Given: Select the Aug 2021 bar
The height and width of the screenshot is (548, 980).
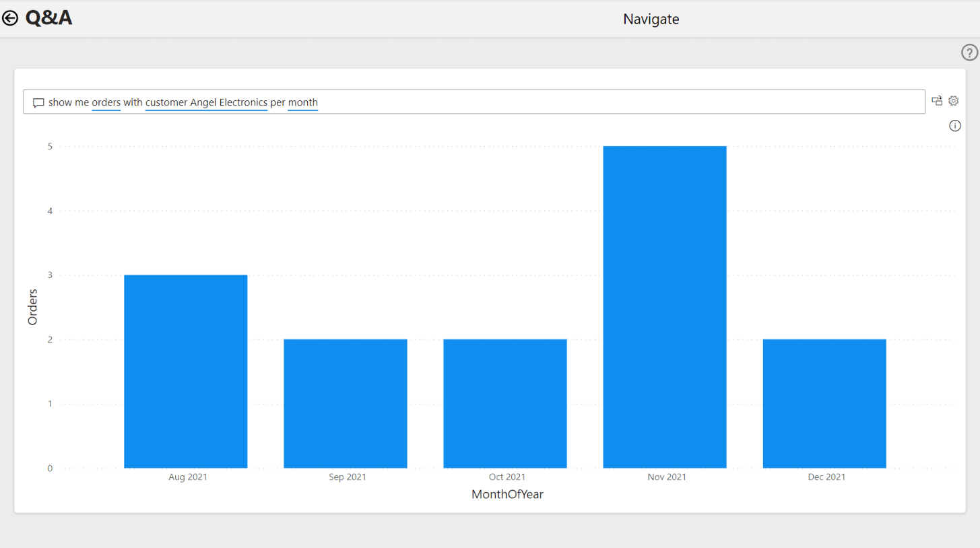Looking at the screenshot, I should coord(186,372).
